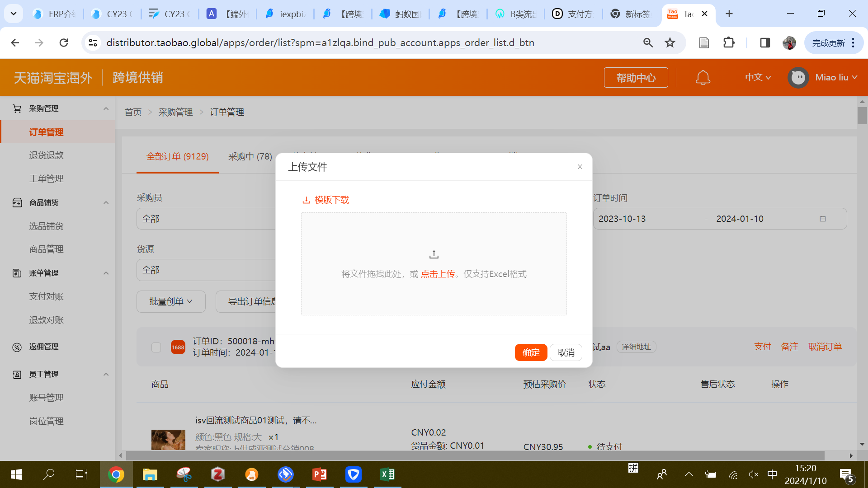
Task: Click the 点击上传 link in upload dialog
Action: [438, 273]
